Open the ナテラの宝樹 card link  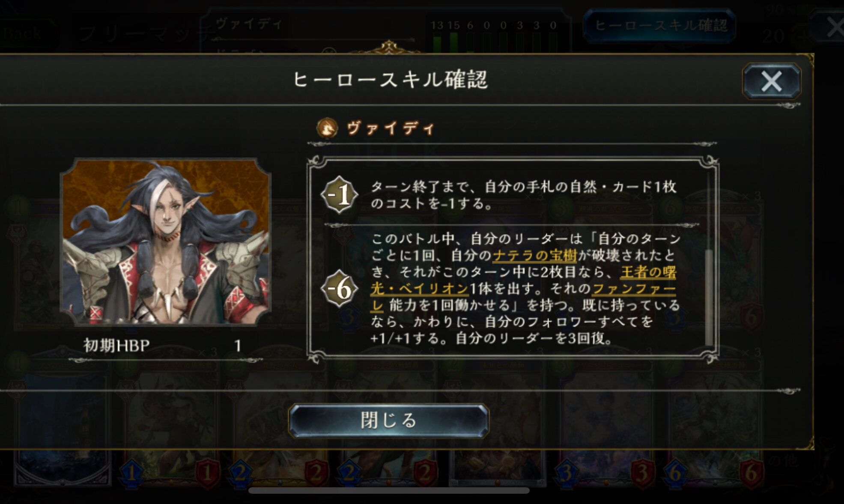click(535, 256)
